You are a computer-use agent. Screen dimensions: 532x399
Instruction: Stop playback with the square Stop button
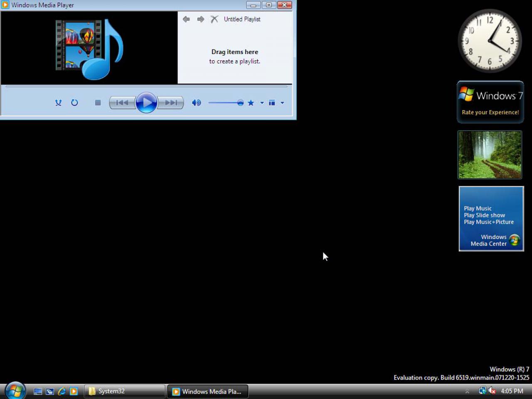point(98,103)
